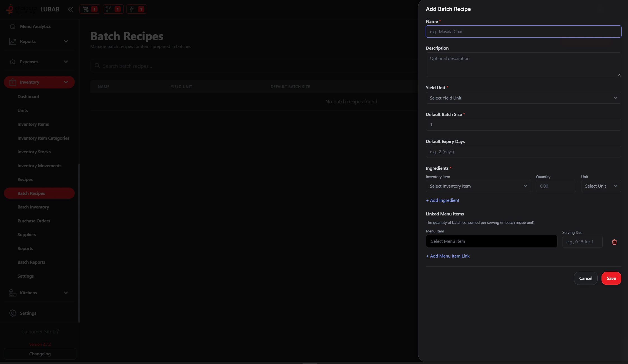Click the Kitchens icon in the sidebar
Viewport: 628px width, 364px height.
tap(13, 293)
